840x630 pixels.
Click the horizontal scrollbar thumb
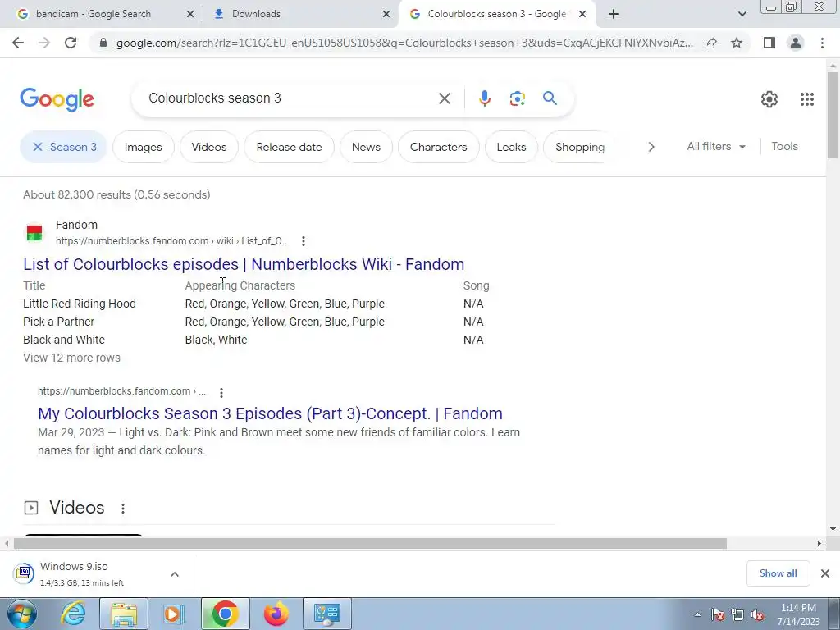(x=370, y=544)
